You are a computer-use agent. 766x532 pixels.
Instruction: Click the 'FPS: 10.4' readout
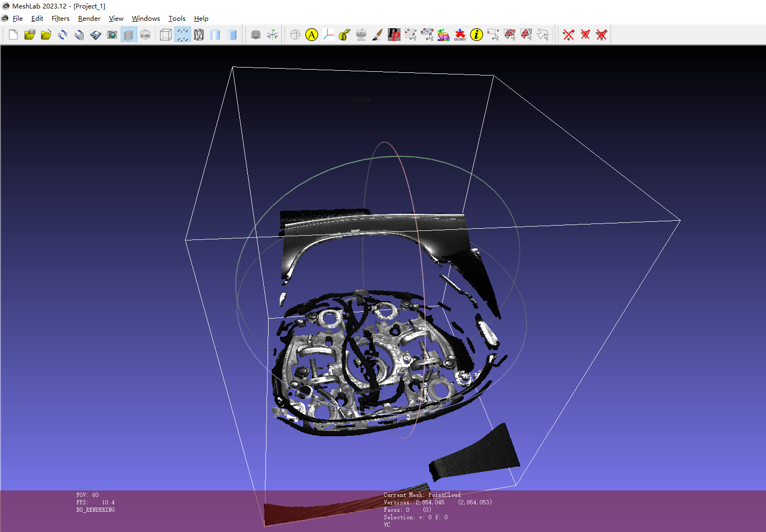95,502
